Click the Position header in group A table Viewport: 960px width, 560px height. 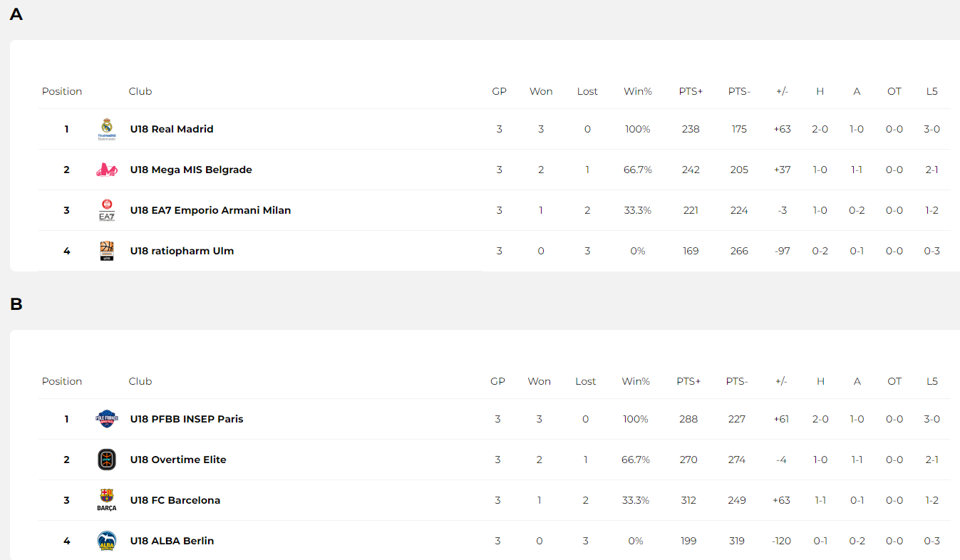(62, 91)
